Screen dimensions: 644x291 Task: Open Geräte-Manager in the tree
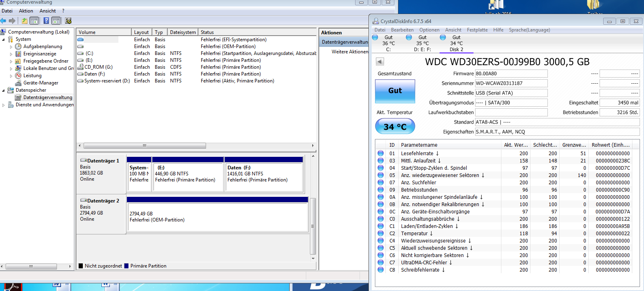pyautogui.click(x=40, y=83)
